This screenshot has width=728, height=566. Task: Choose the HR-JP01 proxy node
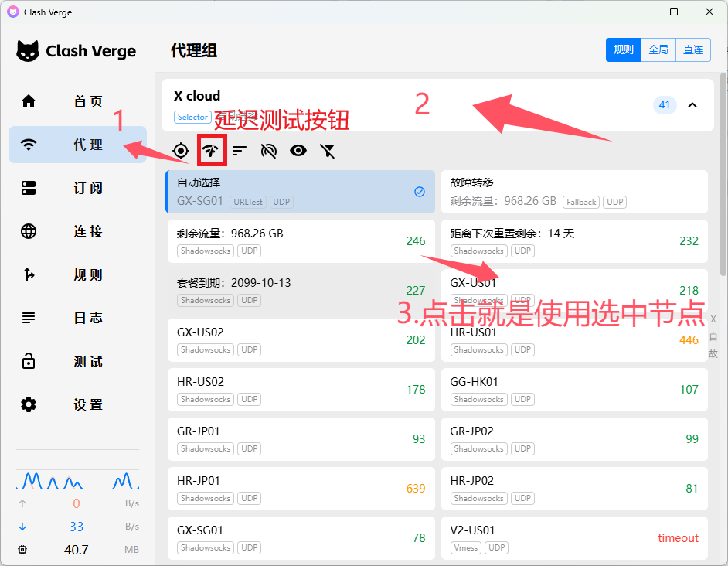(x=301, y=489)
